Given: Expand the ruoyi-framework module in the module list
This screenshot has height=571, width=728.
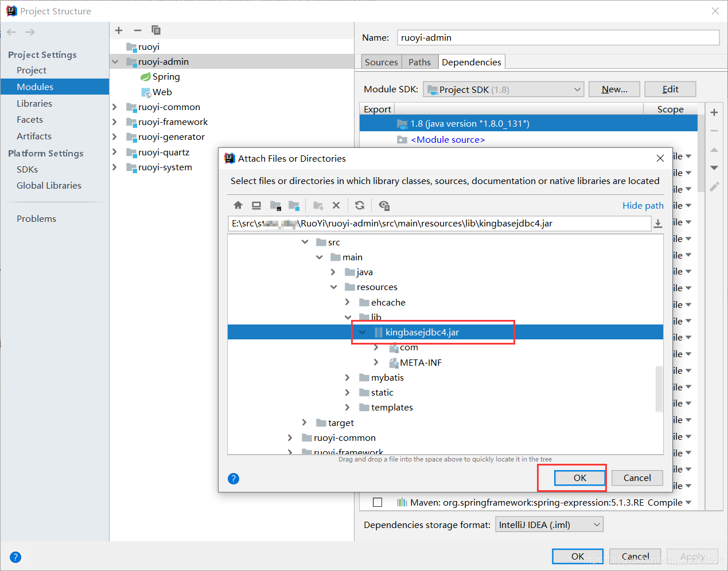Looking at the screenshot, I should pyautogui.click(x=115, y=122).
